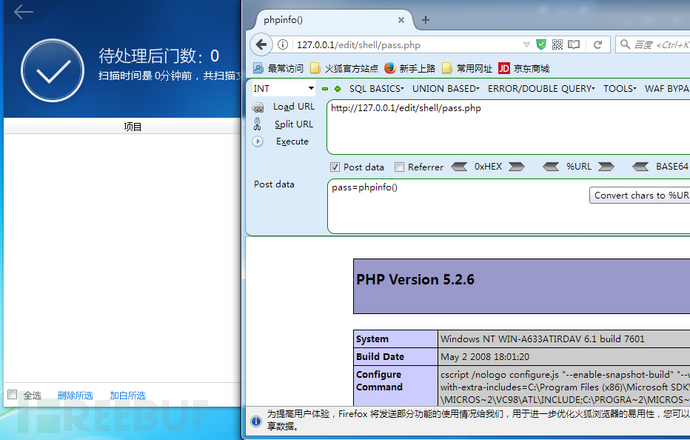
Task: Open the 火狐官方站点 bookmark folder
Action: tap(344, 68)
